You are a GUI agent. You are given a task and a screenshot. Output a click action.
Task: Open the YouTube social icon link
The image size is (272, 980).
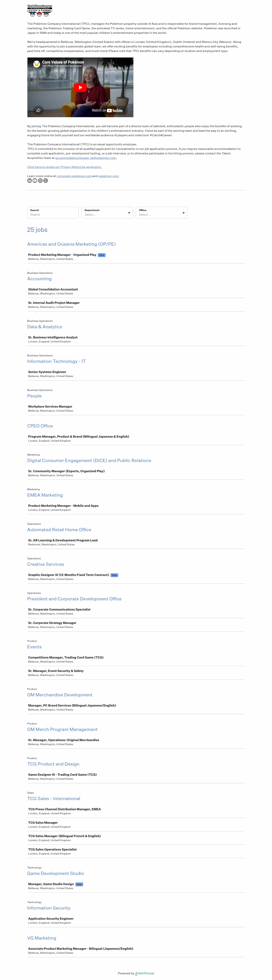coord(35,181)
